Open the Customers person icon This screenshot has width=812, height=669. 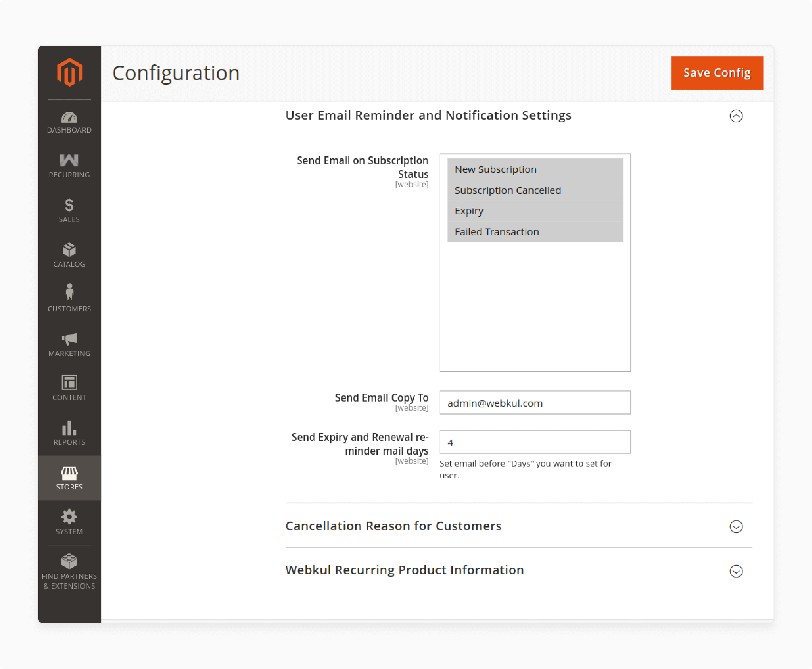pos(69,292)
